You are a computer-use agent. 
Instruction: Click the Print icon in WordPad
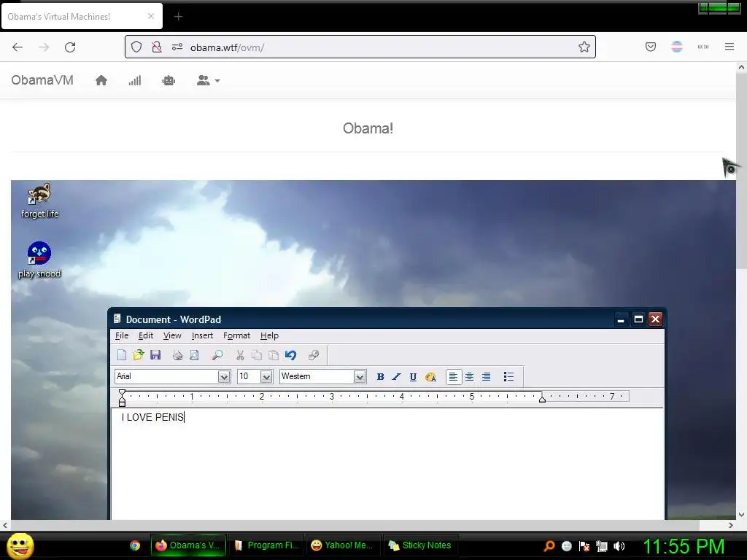[x=177, y=355]
